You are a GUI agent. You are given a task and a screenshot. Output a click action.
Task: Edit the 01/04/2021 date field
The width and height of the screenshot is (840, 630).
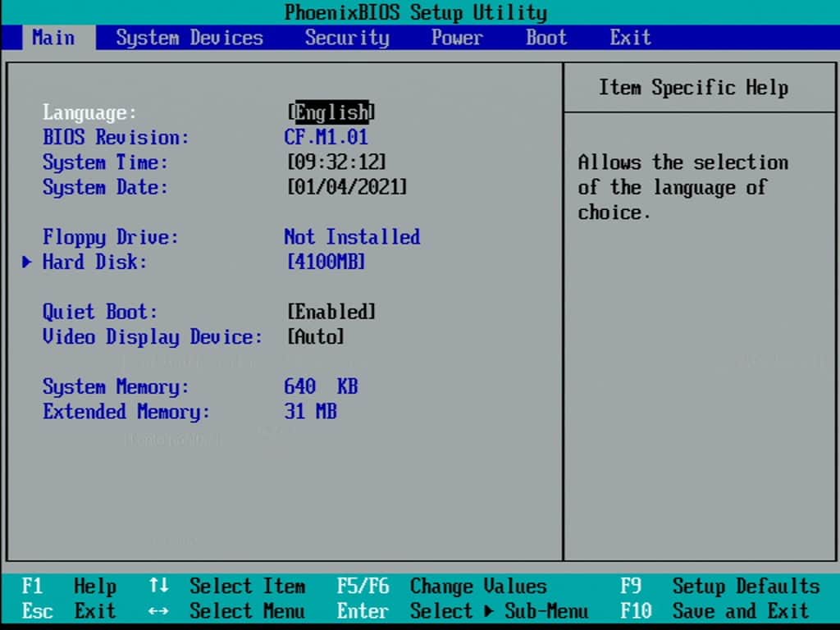click(347, 187)
